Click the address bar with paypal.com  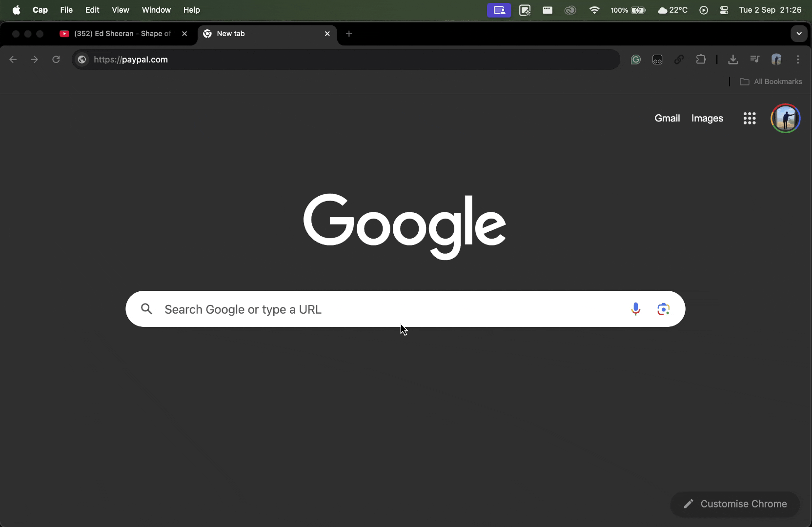coord(346,60)
